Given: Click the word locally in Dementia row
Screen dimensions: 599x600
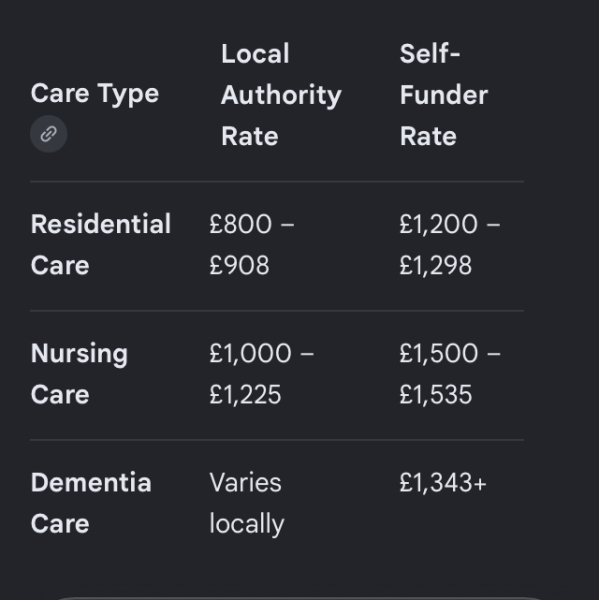Looking at the screenshot, I should (247, 524).
